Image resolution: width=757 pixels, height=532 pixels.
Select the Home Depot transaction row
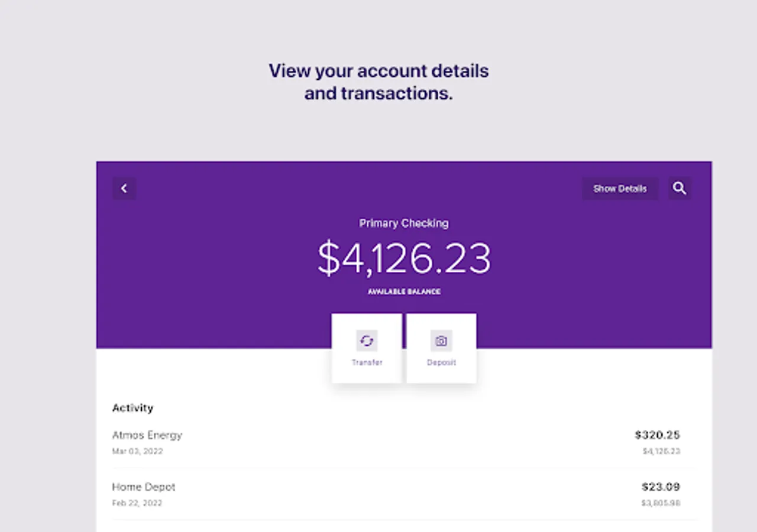coord(144,487)
